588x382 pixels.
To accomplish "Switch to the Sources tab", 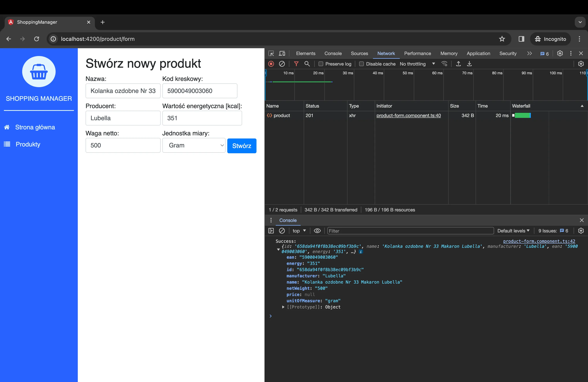I will click(x=359, y=53).
